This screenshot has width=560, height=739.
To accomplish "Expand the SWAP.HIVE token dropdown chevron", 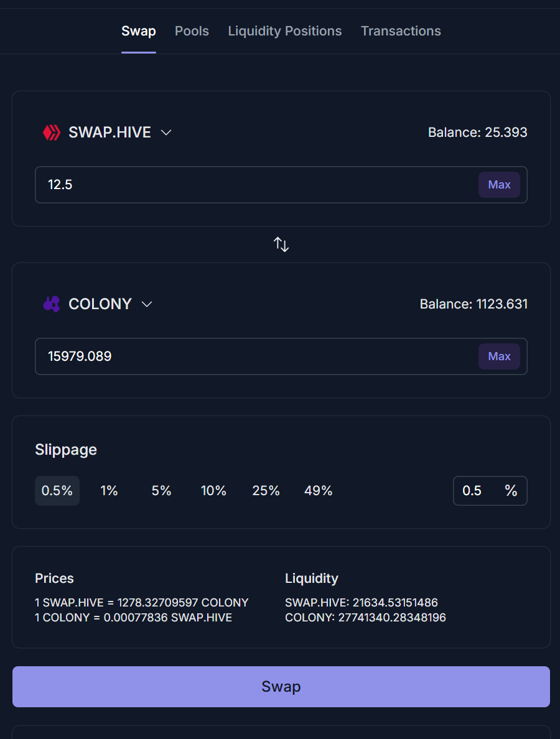I will (166, 132).
